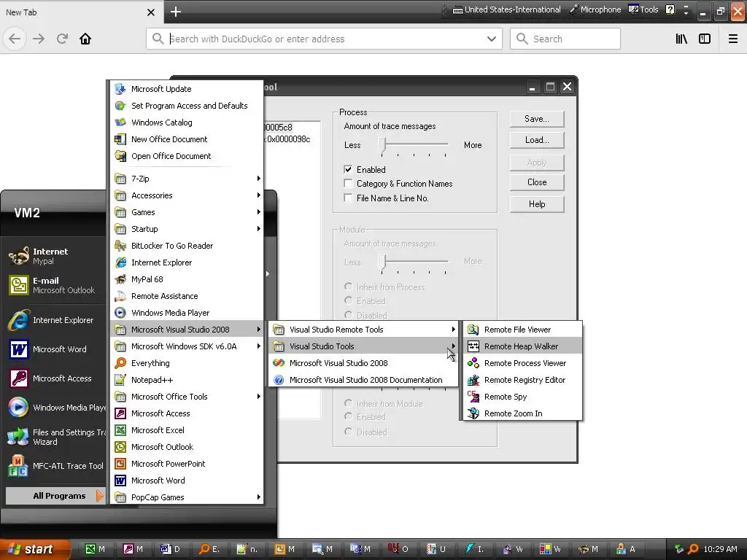Image resolution: width=747 pixels, height=560 pixels.
Task: Click the Microsoft PowerPoint icon
Action: point(120,464)
